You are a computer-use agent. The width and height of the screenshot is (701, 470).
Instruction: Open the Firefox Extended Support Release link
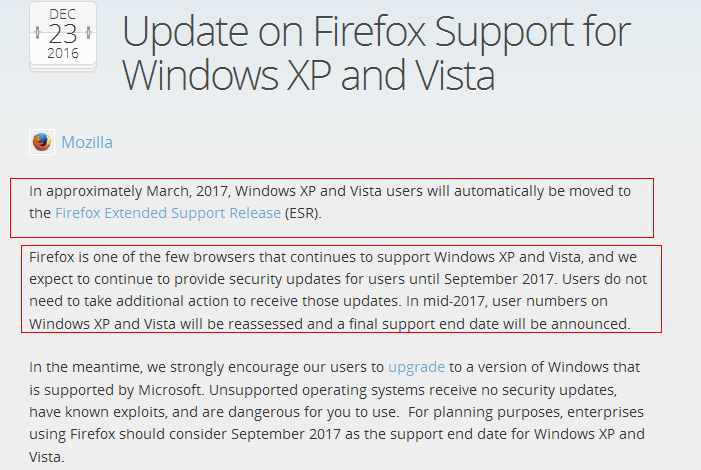[x=168, y=213]
